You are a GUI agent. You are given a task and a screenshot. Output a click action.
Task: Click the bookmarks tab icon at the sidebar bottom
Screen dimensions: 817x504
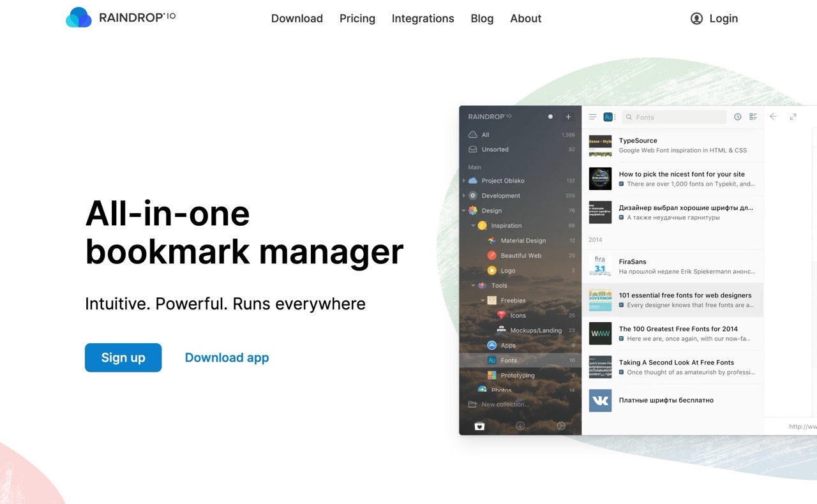480,426
